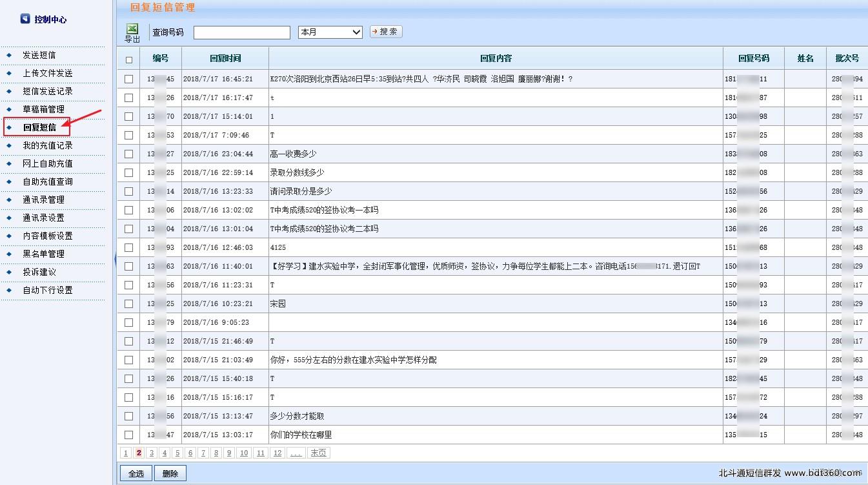Go to page 5

[x=177, y=453]
